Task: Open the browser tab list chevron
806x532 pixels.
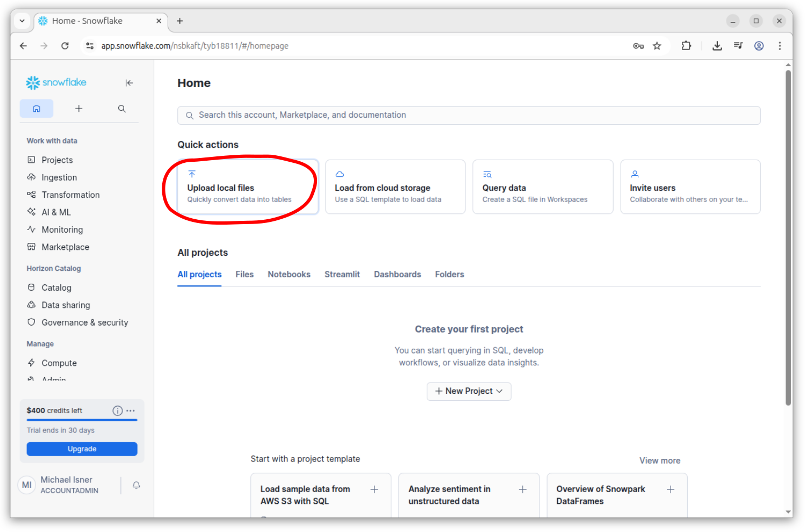Action: click(x=22, y=21)
